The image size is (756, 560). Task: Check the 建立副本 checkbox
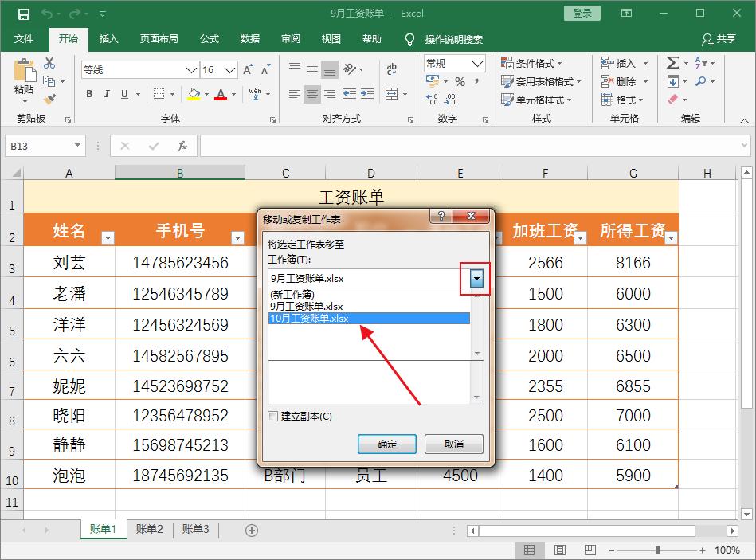click(273, 416)
